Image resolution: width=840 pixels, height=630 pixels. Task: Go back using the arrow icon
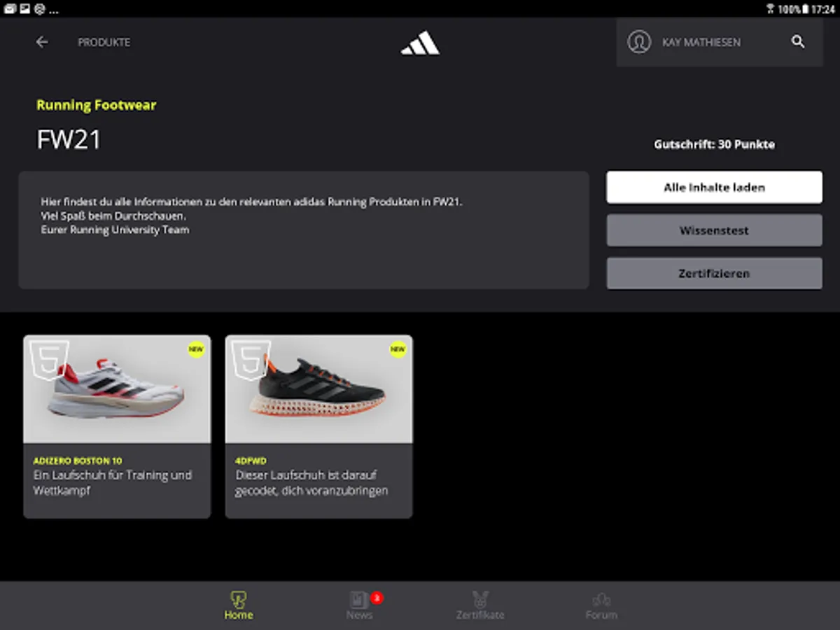coord(42,42)
